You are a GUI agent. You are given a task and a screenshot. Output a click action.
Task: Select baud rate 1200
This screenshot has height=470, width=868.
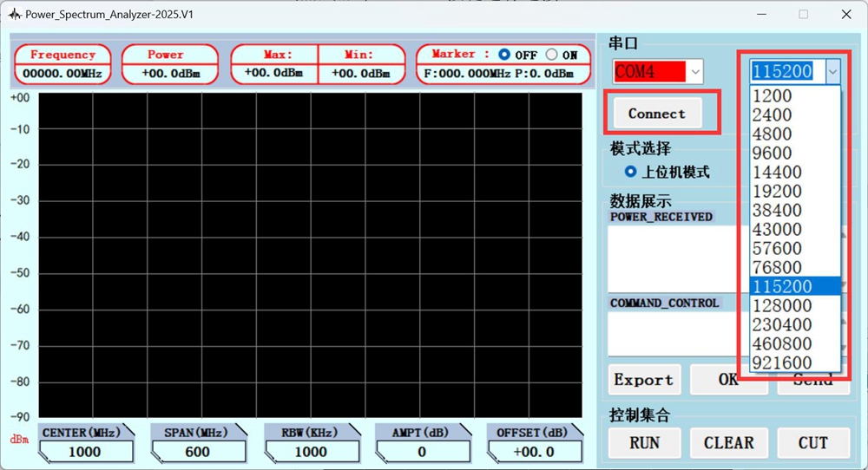point(795,95)
